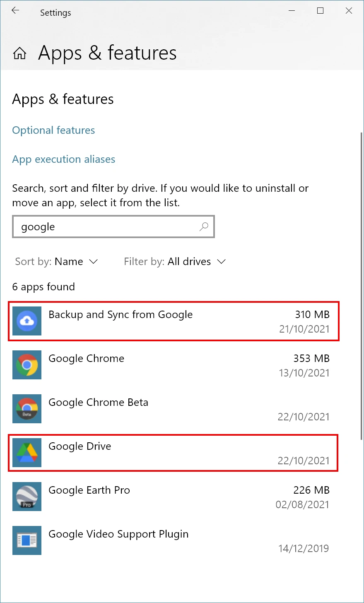
Task: Click the Settings title bar label
Action: tap(55, 13)
